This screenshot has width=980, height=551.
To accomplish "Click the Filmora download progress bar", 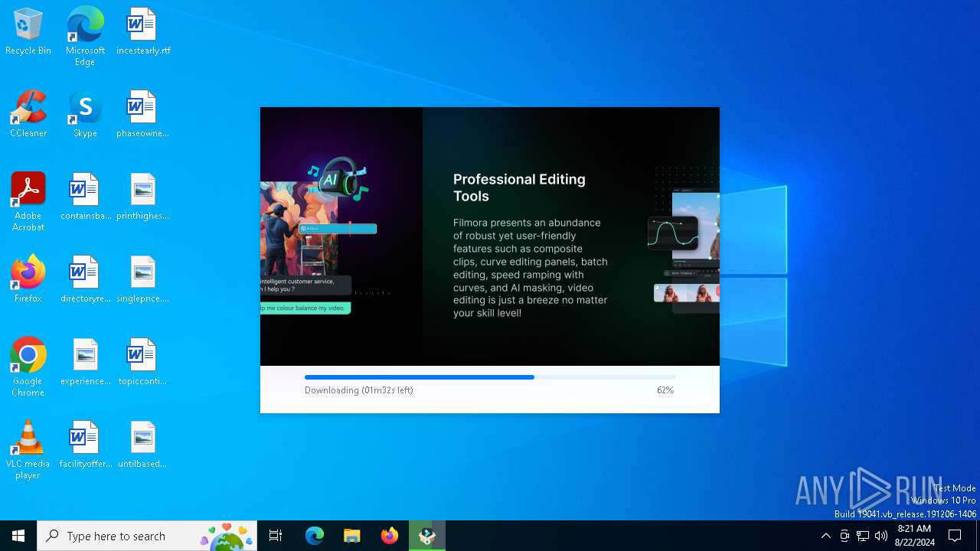I will [490, 377].
